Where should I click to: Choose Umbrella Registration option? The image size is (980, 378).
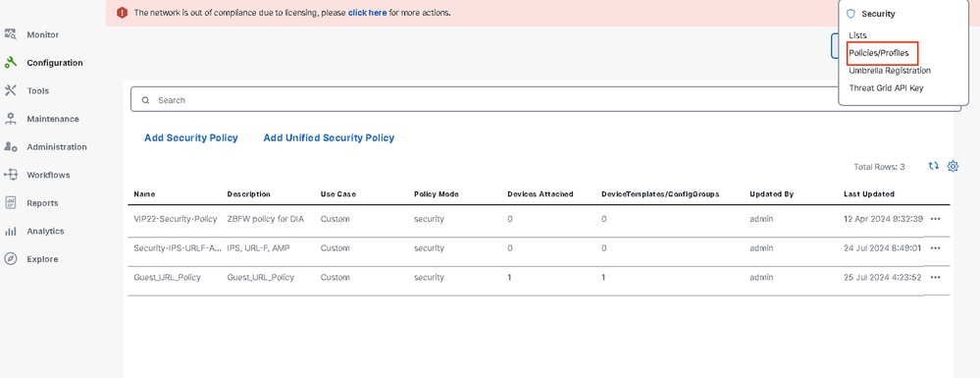pos(890,71)
